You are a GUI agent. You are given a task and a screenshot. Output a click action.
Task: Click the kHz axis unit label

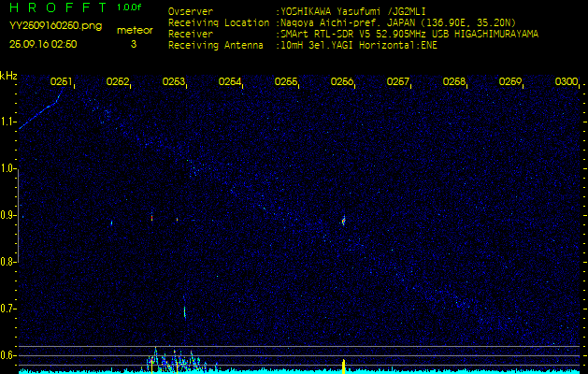point(8,76)
